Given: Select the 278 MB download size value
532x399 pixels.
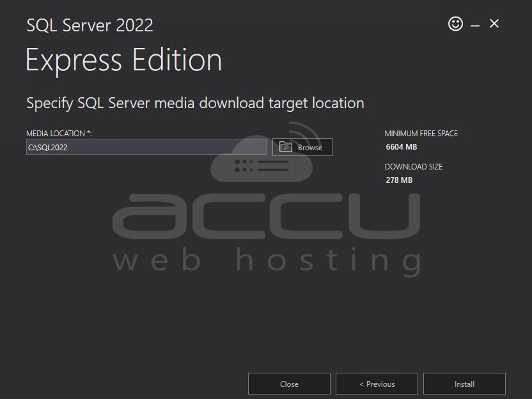Looking at the screenshot, I should [399, 180].
